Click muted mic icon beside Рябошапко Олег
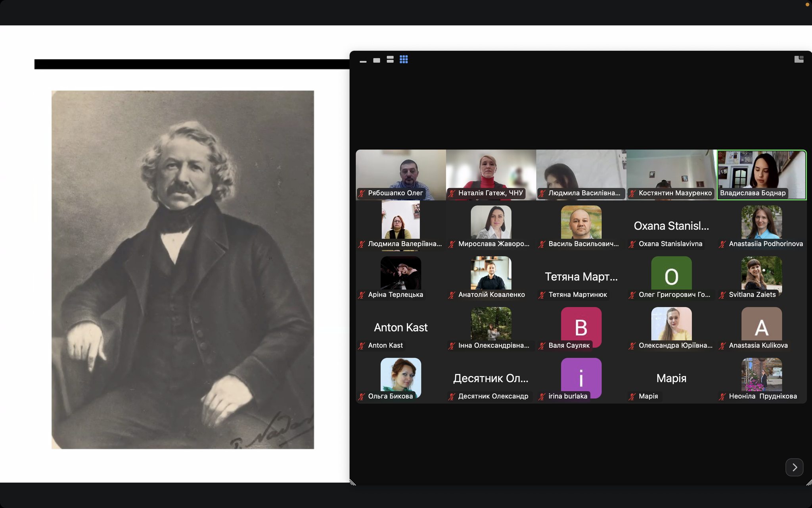812x508 pixels. tap(362, 193)
